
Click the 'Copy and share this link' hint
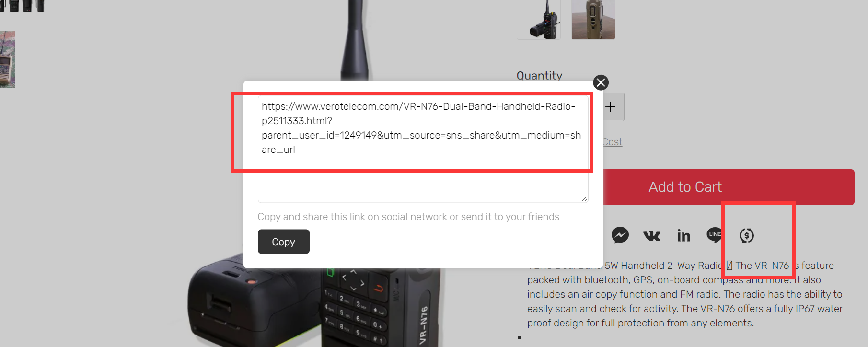click(x=408, y=217)
